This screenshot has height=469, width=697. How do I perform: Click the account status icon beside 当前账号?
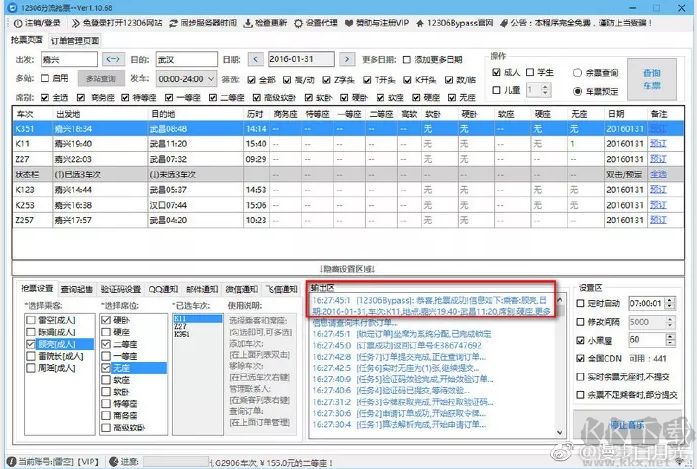pyautogui.click(x=12, y=461)
